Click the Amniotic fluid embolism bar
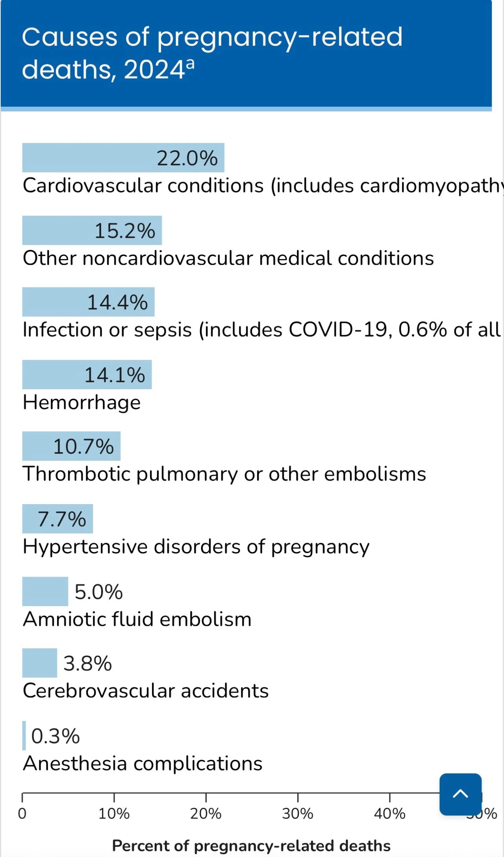Viewport: 504px width, 857px height. (x=45, y=591)
